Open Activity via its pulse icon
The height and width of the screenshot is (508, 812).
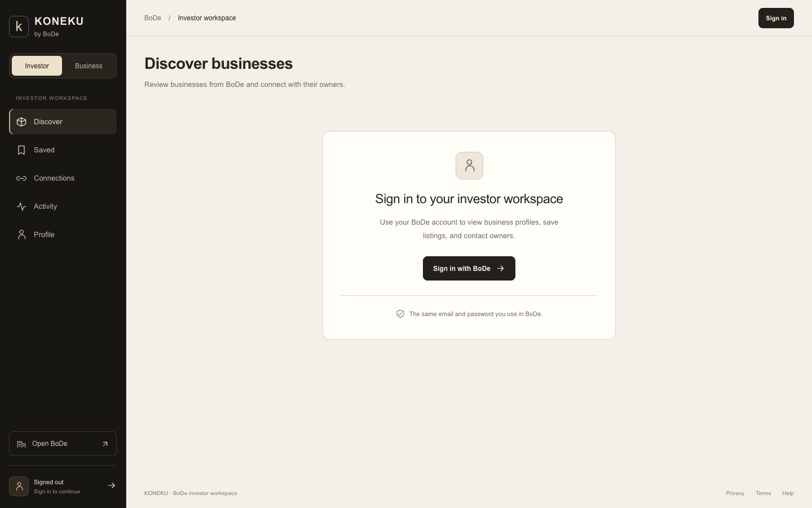tap(21, 207)
